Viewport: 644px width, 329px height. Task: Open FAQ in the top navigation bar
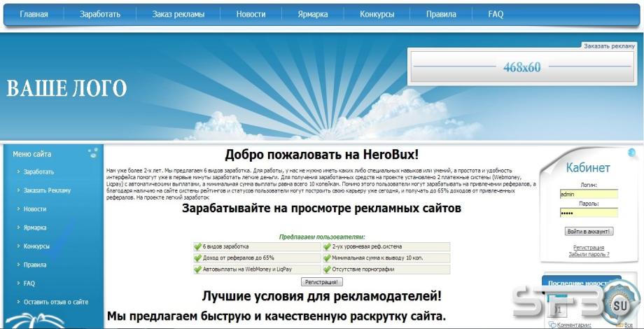496,14
